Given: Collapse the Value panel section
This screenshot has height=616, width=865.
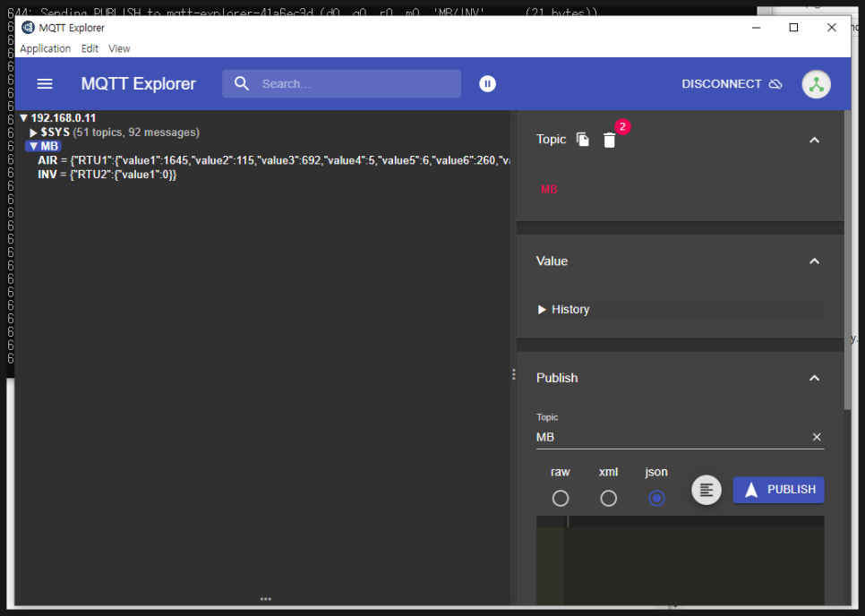Looking at the screenshot, I should click(x=814, y=261).
